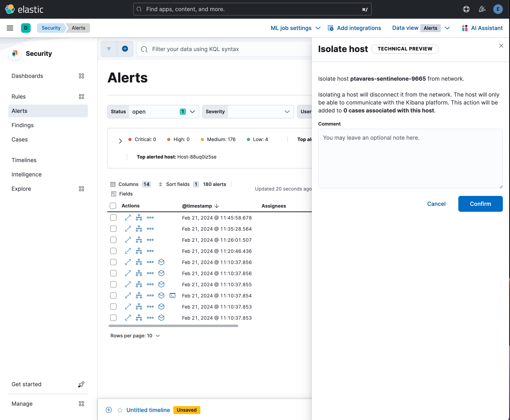The height and width of the screenshot is (420, 510).
Task: Analyze event for 11:35:28.564 alert
Action: click(139, 229)
